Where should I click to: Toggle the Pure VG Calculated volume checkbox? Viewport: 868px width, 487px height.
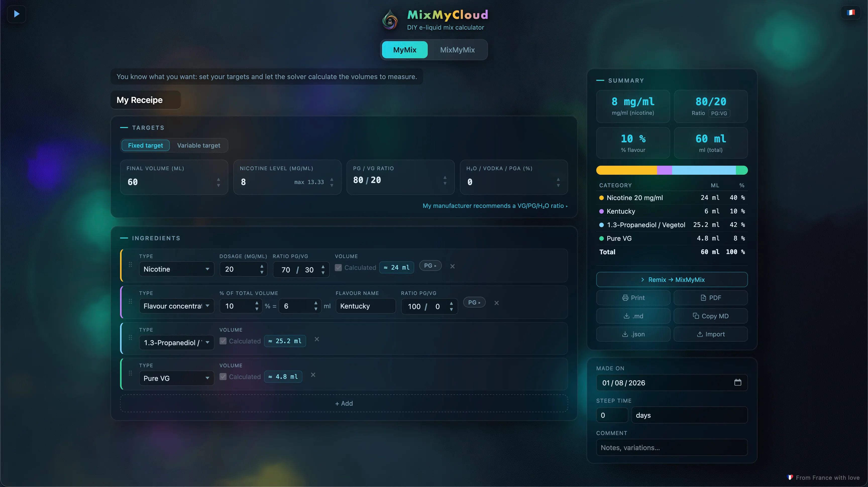point(223,377)
